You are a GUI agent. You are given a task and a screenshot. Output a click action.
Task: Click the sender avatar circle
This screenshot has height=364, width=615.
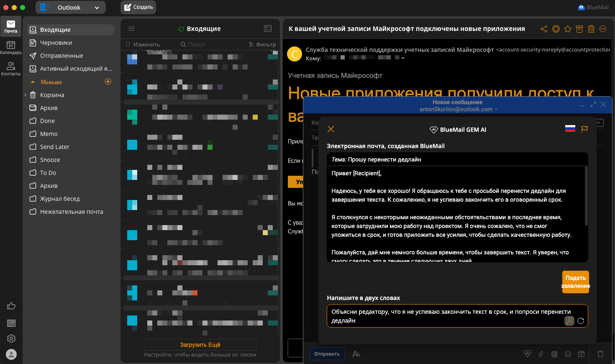tap(295, 54)
